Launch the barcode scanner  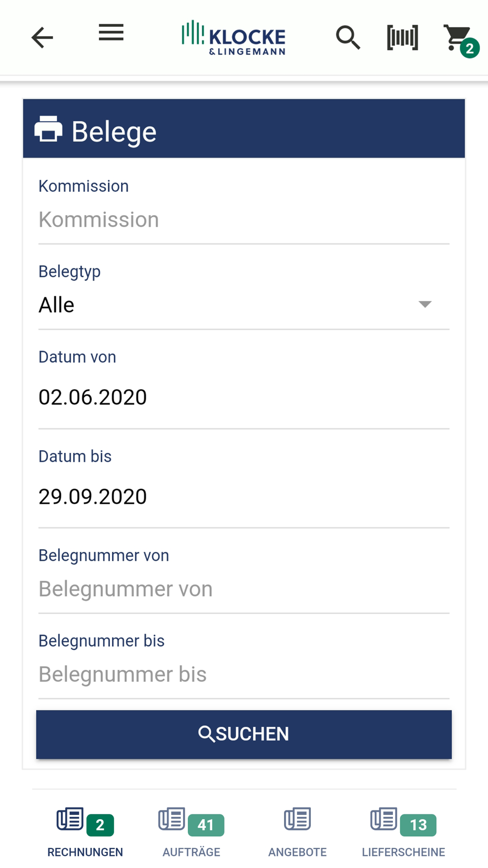click(403, 38)
